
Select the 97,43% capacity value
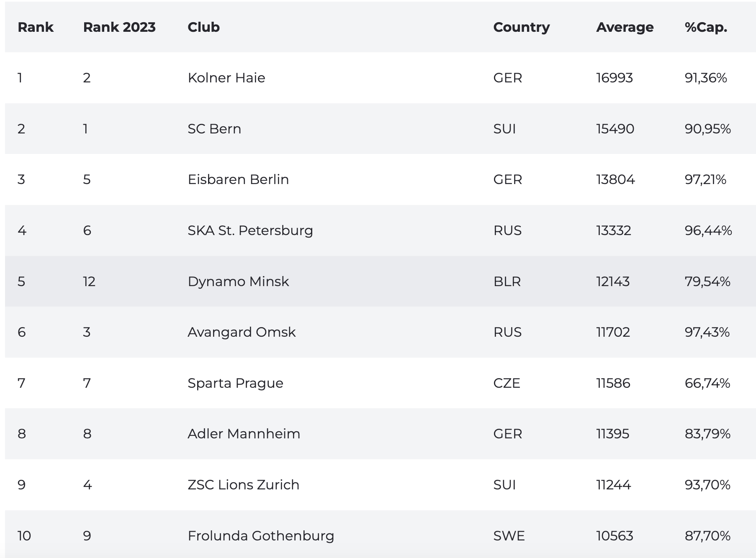click(707, 332)
